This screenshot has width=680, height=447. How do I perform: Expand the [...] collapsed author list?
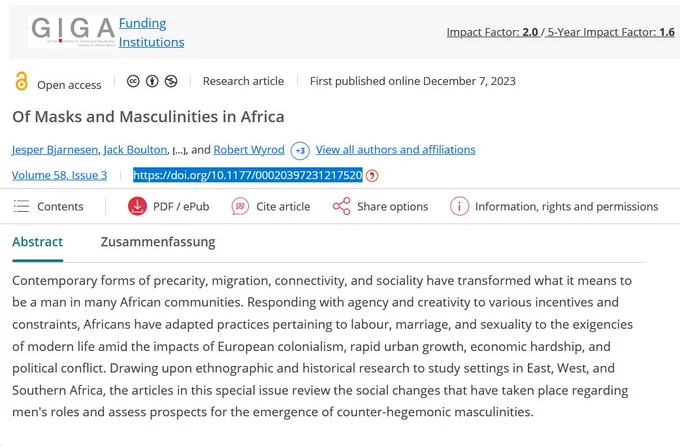[179, 151]
